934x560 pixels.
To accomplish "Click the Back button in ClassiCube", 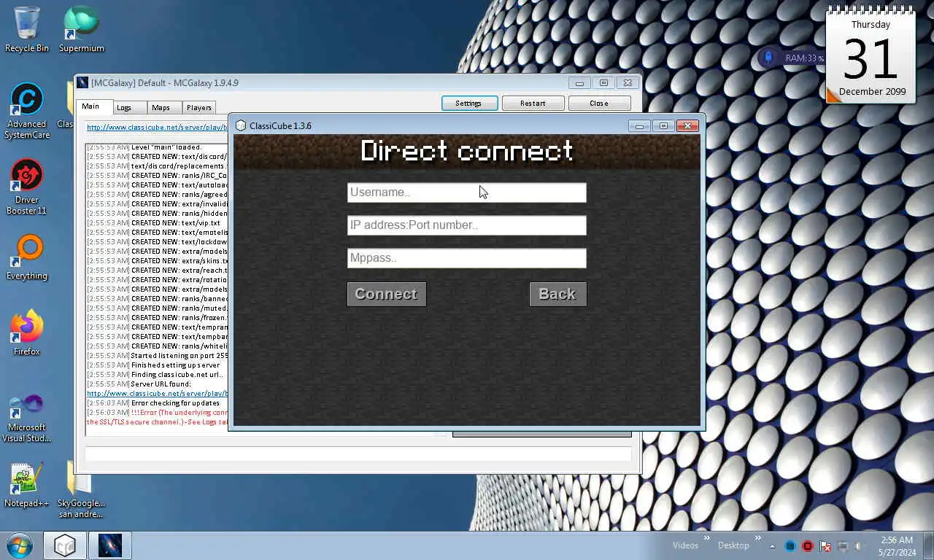I will (557, 294).
